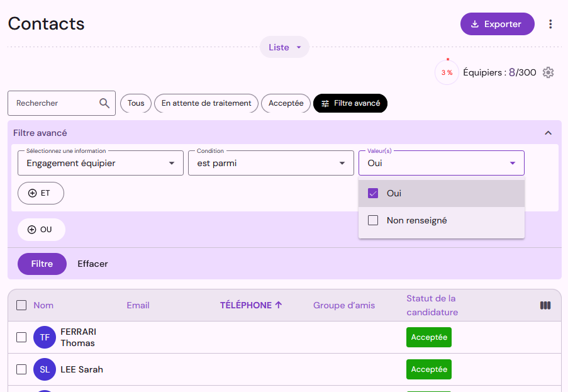Select the FERRARI Thomas row checkbox
Image resolution: width=568 pixels, height=392 pixels.
21,337
